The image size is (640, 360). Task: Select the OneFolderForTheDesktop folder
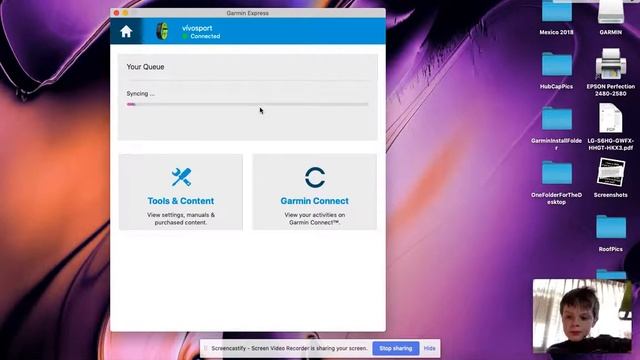point(556,173)
